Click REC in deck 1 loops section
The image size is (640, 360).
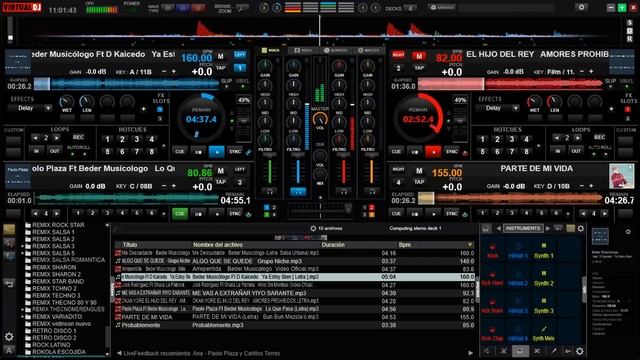78,138
